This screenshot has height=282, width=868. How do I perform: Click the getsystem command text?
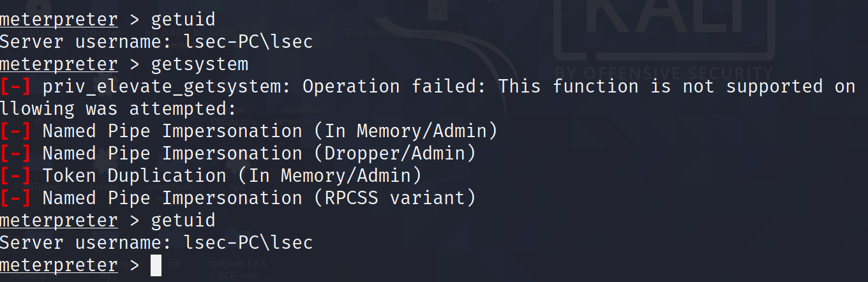[199, 64]
